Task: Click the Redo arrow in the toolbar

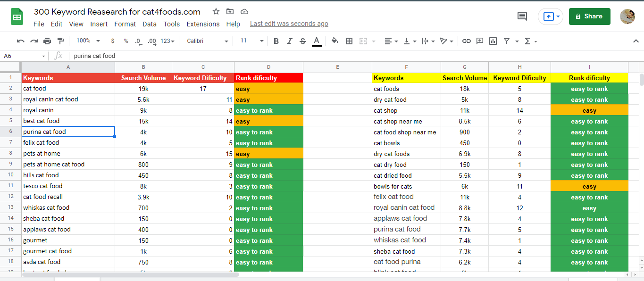Action: 34,41
